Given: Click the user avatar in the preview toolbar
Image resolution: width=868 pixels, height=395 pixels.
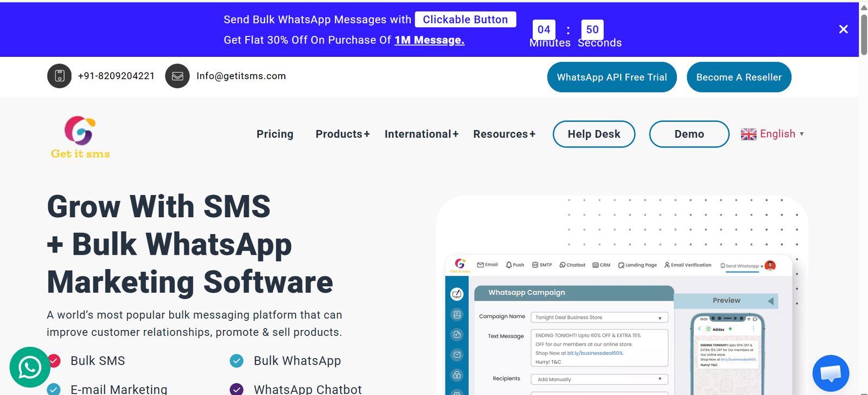Looking at the screenshot, I should 770,266.
